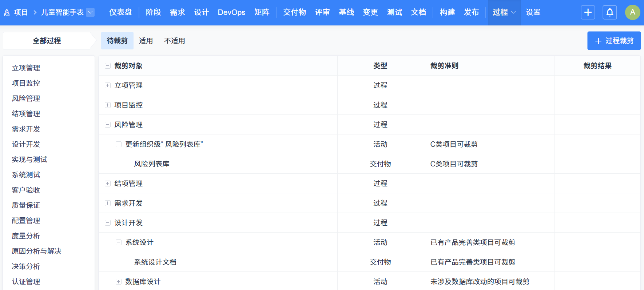Select 质量保证 in the process sidebar
Image resolution: width=644 pixels, height=290 pixels.
point(26,205)
